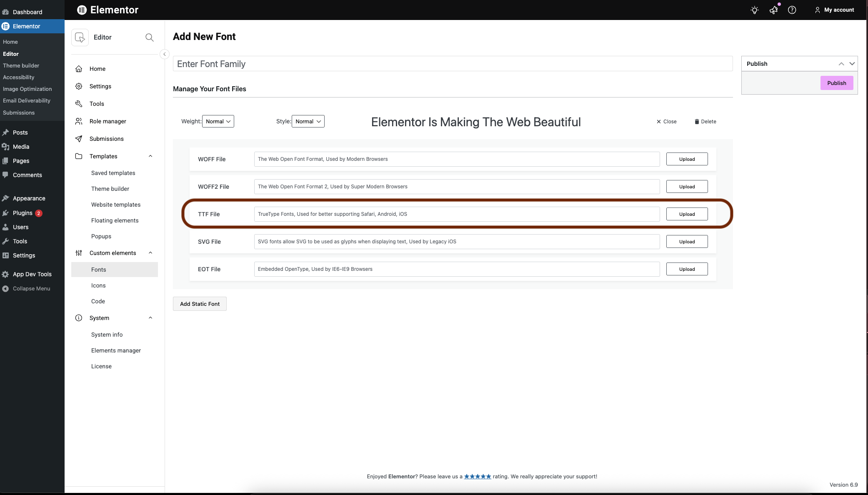Viewport: 868px width, 495px height.
Task: Click the search magnifier icon beside Editor
Action: [149, 37]
